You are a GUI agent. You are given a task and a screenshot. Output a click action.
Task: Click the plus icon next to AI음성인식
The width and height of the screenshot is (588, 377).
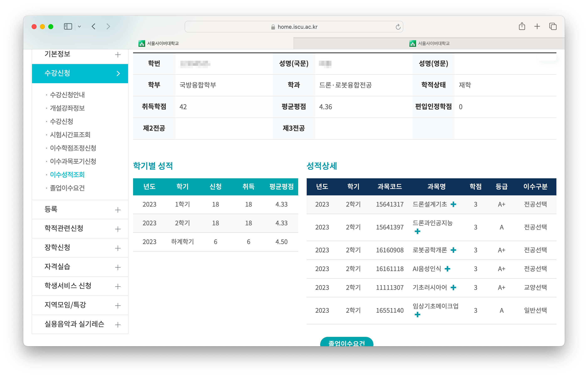(x=447, y=269)
